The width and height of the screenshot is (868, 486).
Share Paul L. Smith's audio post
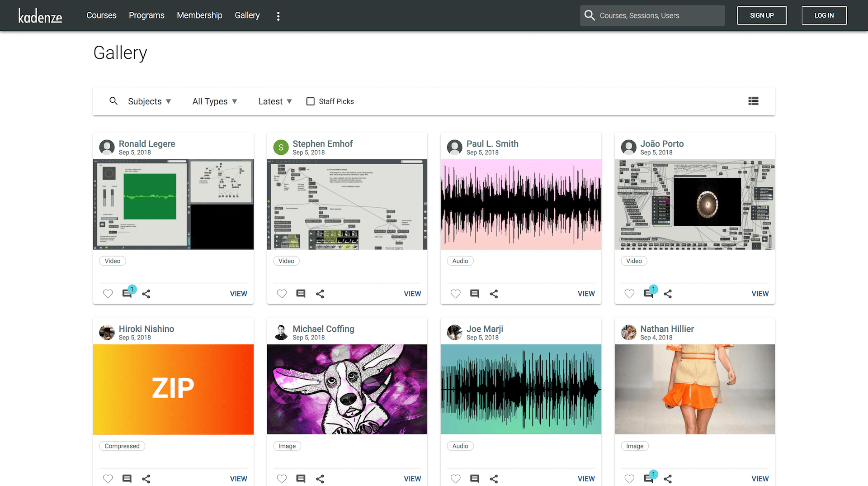(494, 294)
